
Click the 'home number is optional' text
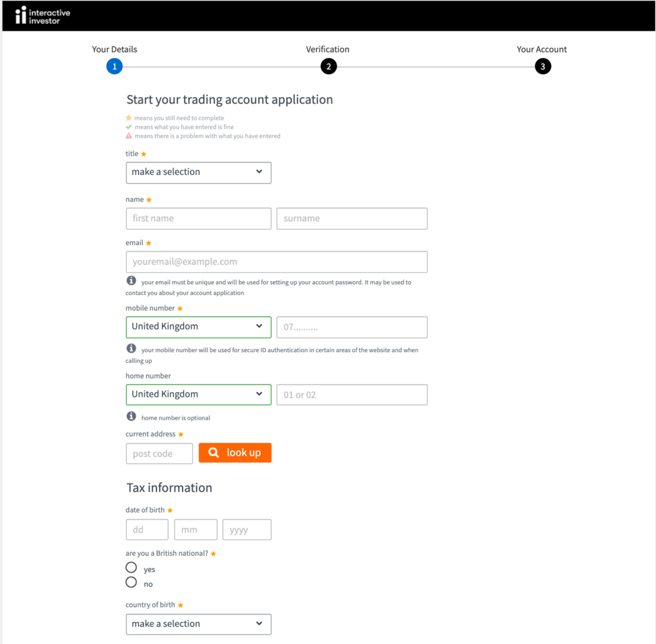176,418
